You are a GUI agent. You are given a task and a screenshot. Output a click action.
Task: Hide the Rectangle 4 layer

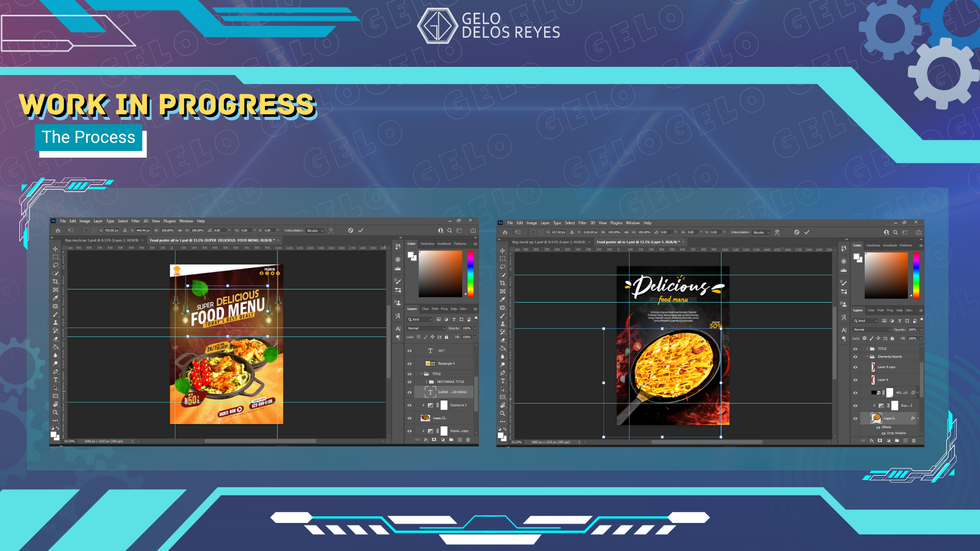409,364
